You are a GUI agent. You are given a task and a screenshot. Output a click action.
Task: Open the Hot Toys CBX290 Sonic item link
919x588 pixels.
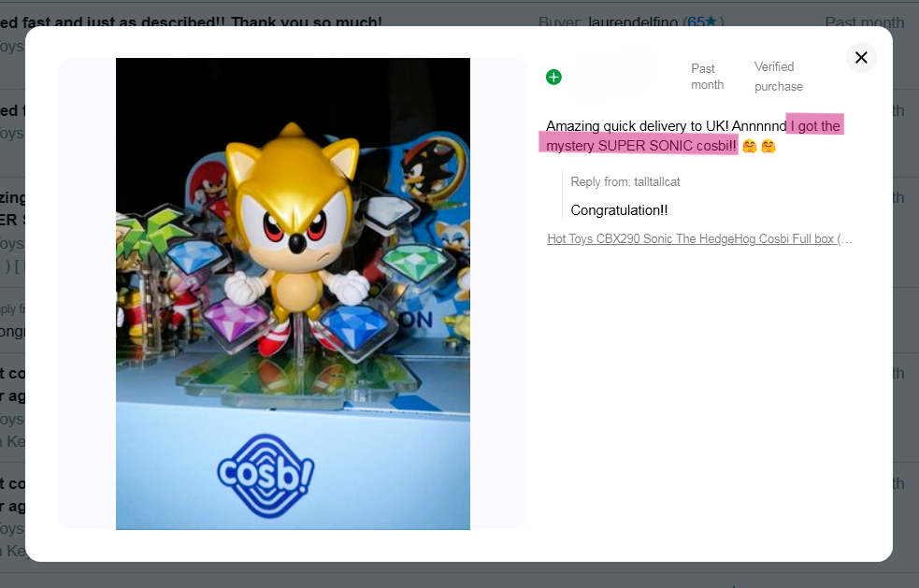coord(699,239)
